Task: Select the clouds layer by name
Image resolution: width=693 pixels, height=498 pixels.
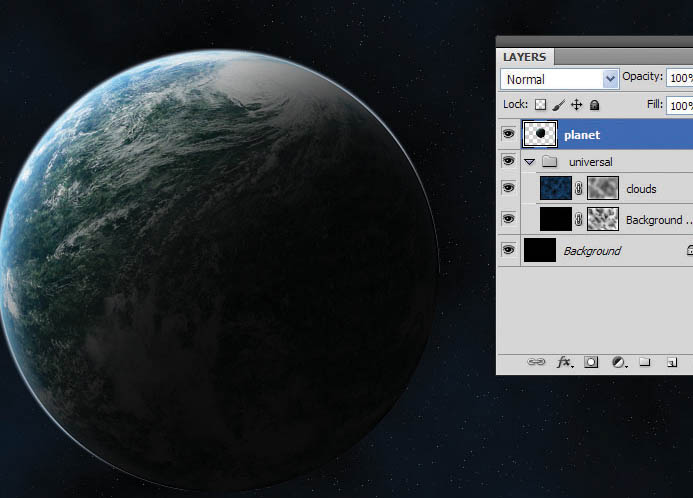Action: pos(641,188)
